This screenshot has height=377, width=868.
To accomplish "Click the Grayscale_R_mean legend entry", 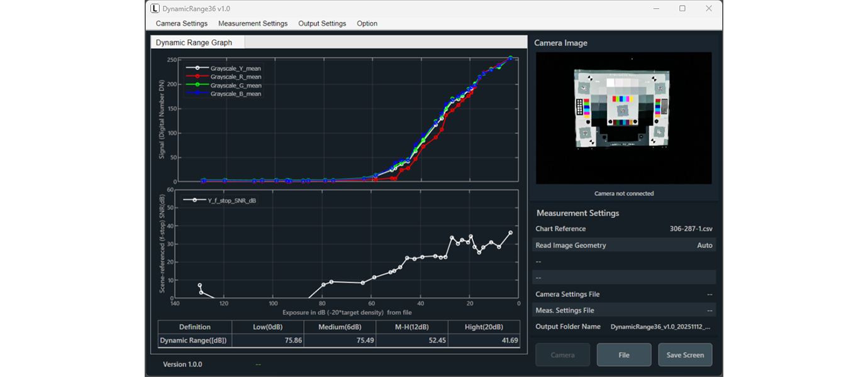I will point(235,77).
